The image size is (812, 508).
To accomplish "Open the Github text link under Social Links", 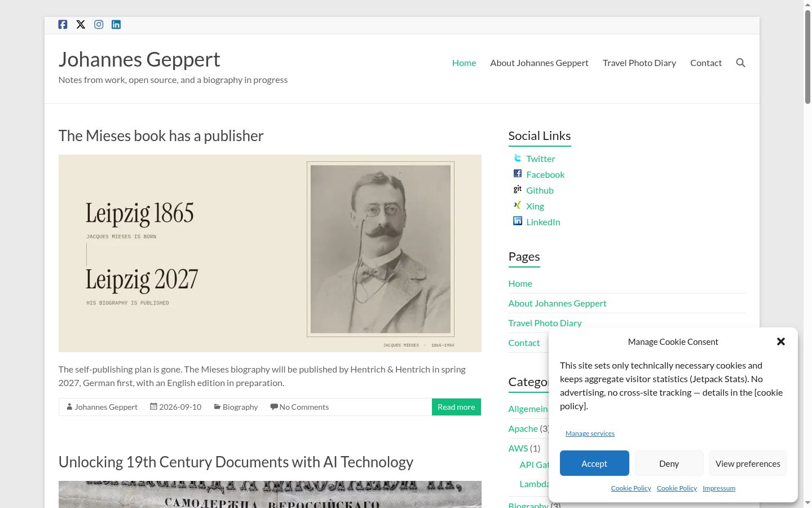I will tap(540, 190).
